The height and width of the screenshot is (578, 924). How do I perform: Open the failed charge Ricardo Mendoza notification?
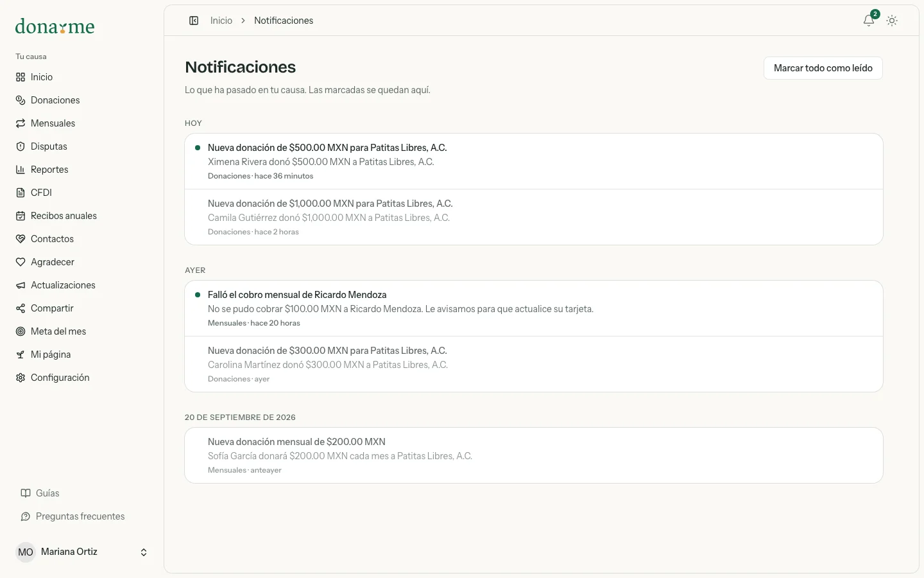[x=534, y=308]
